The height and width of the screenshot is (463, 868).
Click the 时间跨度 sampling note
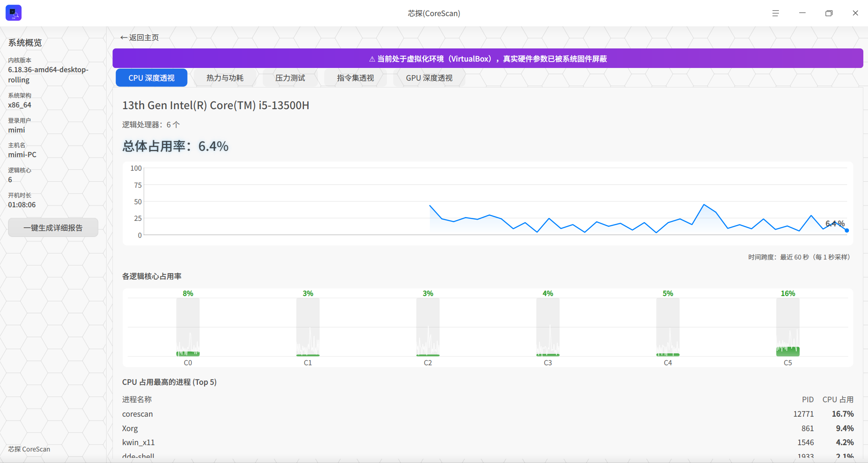point(799,257)
